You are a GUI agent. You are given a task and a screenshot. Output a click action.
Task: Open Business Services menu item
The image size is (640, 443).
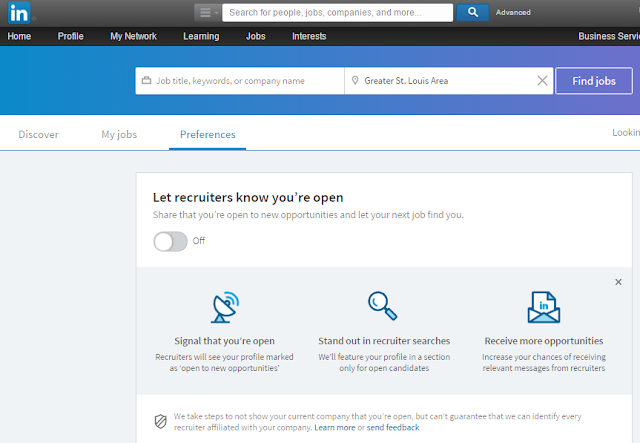[x=609, y=36]
